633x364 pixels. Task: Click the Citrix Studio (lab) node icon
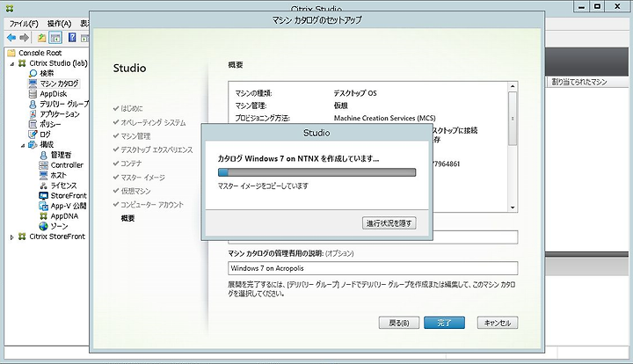22,63
